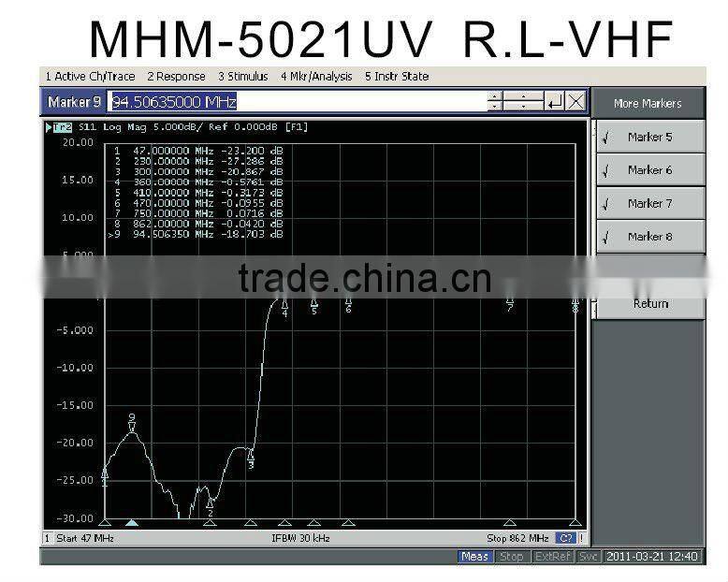The height and width of the screenshot is (582, 728).
Task: Click the Svc status indicator
Action: (588, 556)
